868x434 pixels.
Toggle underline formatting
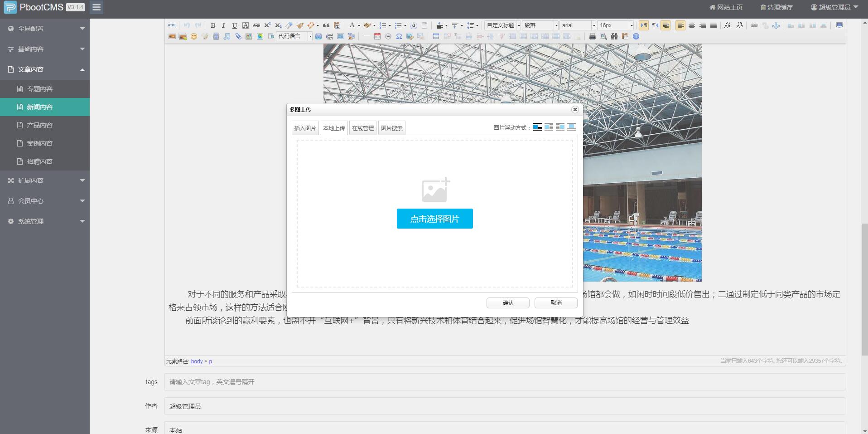click(x=234, y=25)
